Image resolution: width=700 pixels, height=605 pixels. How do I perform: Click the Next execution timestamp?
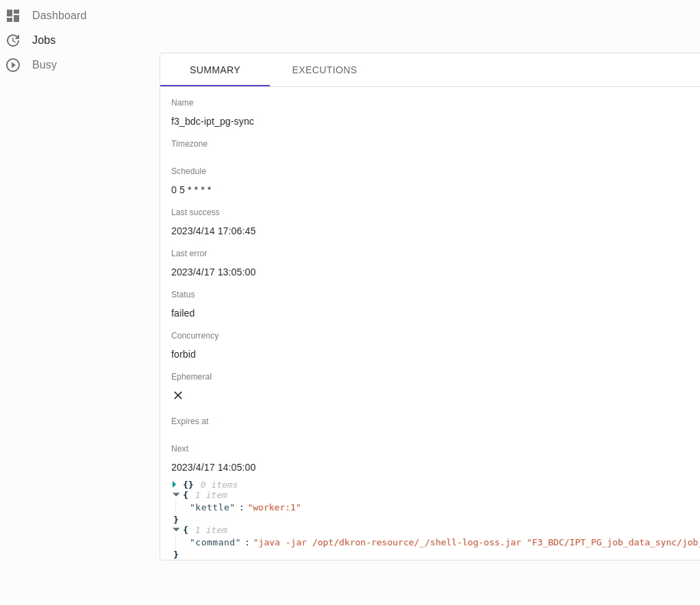(x=213, y=467)
